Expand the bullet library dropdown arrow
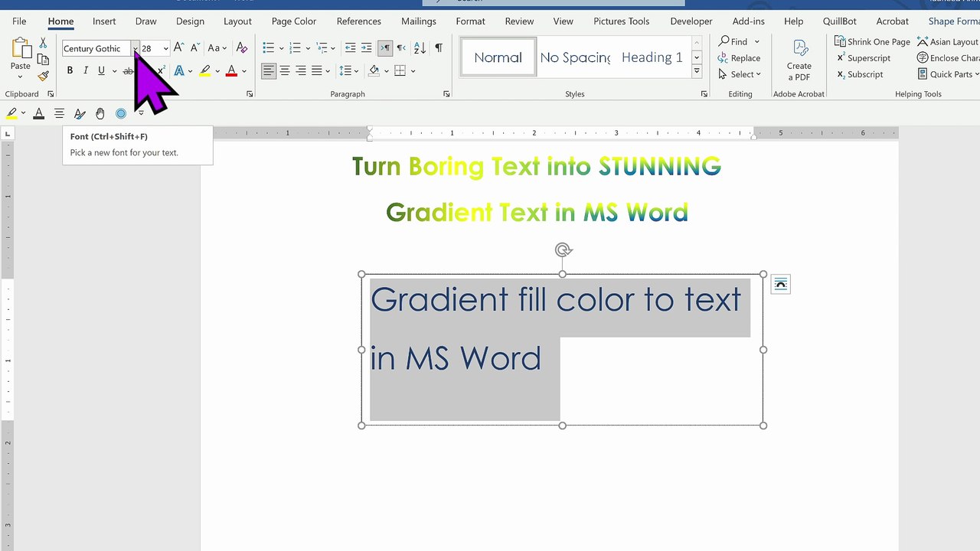The height and width of the screenshot is (551, 980). [281, 48]
